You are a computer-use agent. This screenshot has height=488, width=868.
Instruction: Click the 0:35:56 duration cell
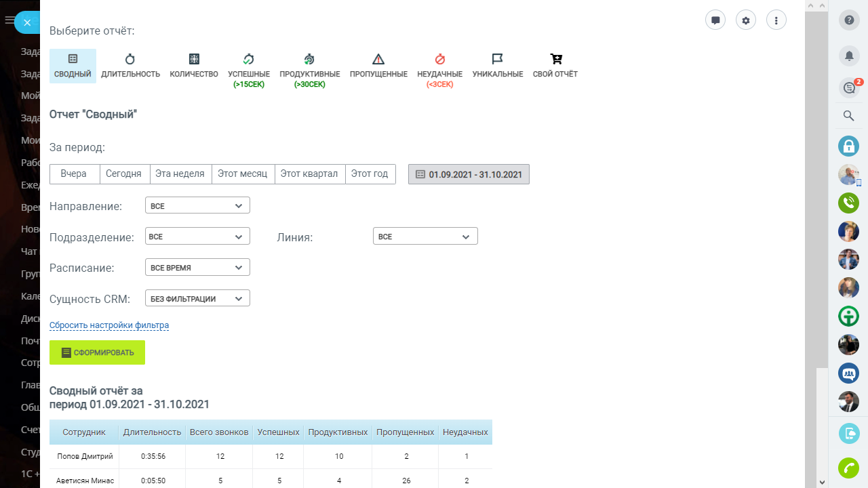click(x=153, y=457)
